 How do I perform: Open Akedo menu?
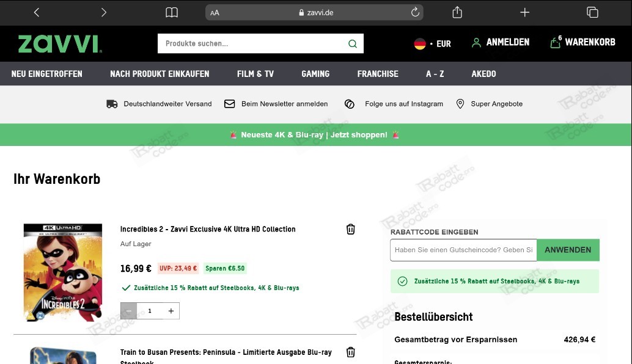483,74
